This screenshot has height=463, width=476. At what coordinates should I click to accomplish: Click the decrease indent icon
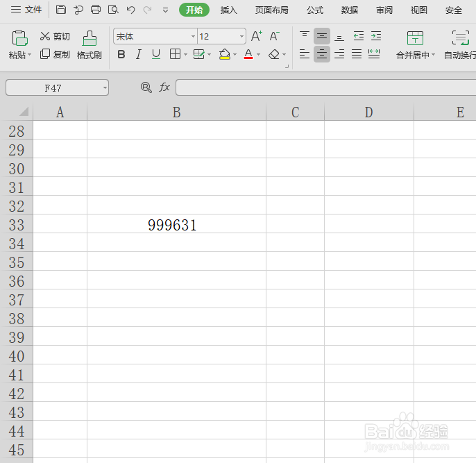pos(359,36)
